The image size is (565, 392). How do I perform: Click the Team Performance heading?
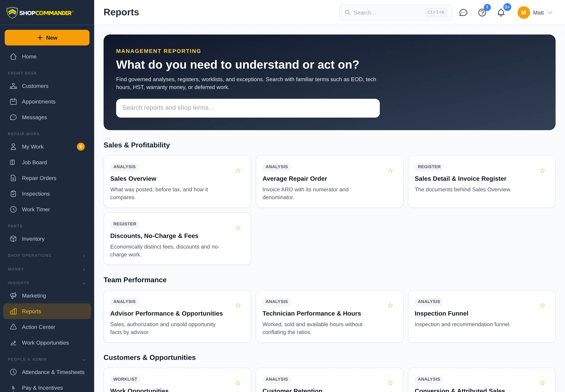tap(135, 280)
